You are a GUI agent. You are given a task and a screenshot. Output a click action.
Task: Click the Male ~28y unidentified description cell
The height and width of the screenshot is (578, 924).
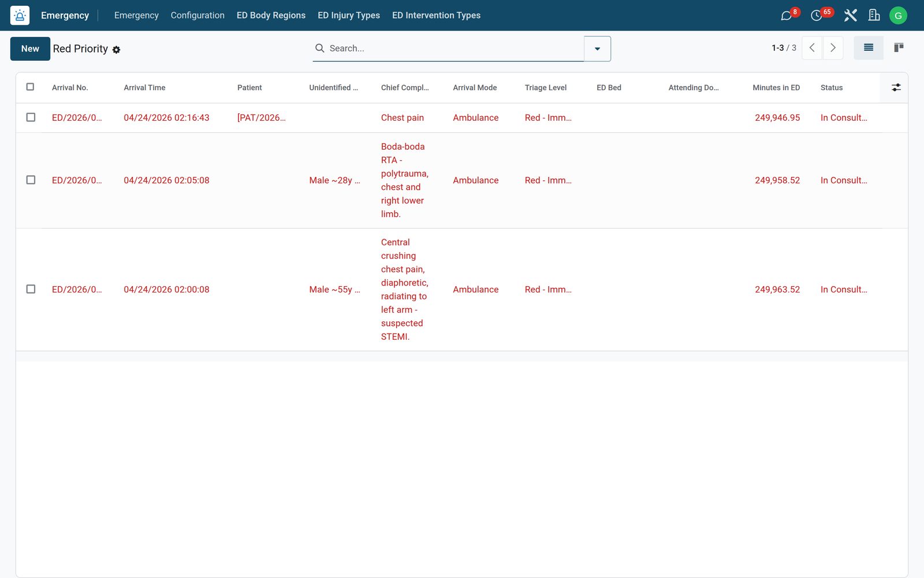pyautogui.click(x=334, y=180)
